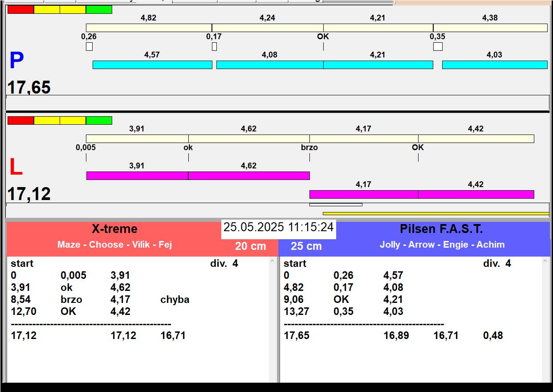The image size is (553, 392).
Task: Click the red start light in lane L
Action: [20, 120]
